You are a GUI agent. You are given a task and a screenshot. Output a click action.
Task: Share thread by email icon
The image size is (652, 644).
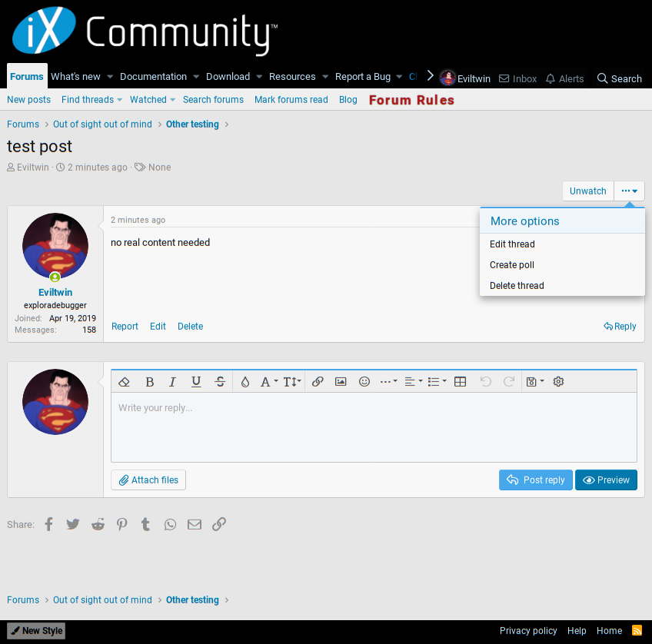coord(195,524)
